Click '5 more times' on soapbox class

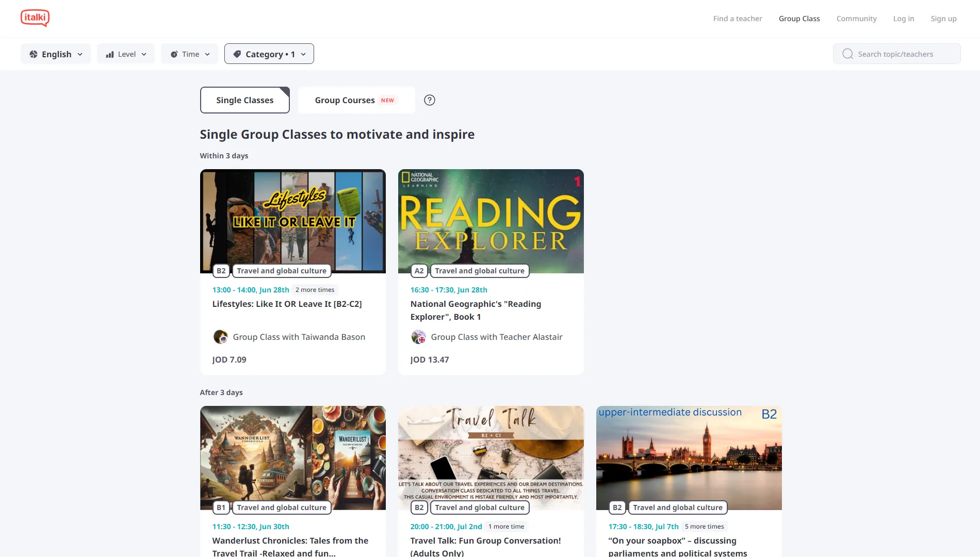(x=705, y=527)
